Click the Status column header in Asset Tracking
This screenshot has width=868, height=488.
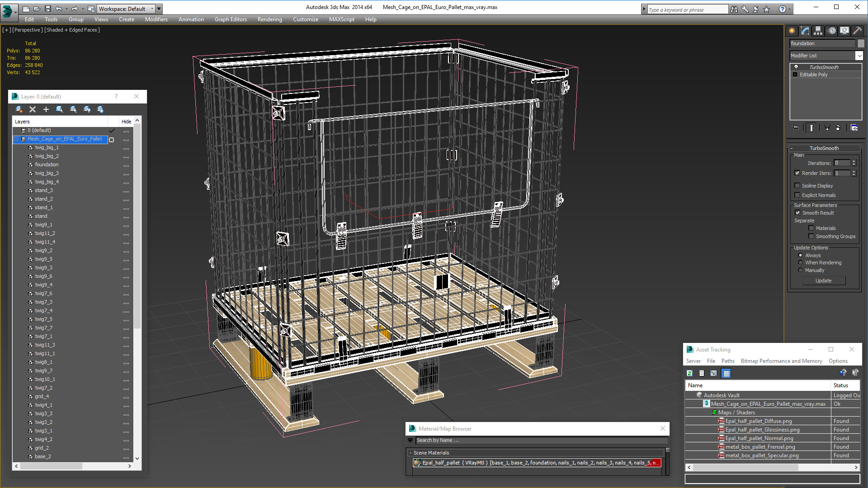845,385
